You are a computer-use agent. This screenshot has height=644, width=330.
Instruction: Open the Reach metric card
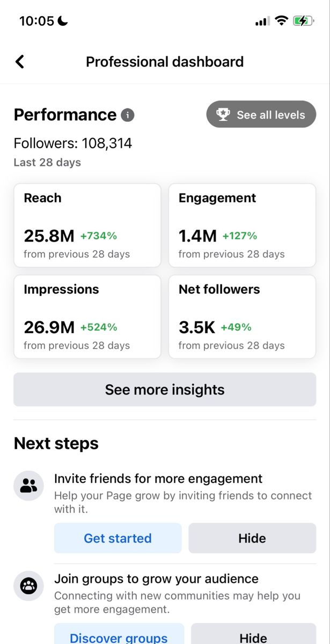point(87,225)
